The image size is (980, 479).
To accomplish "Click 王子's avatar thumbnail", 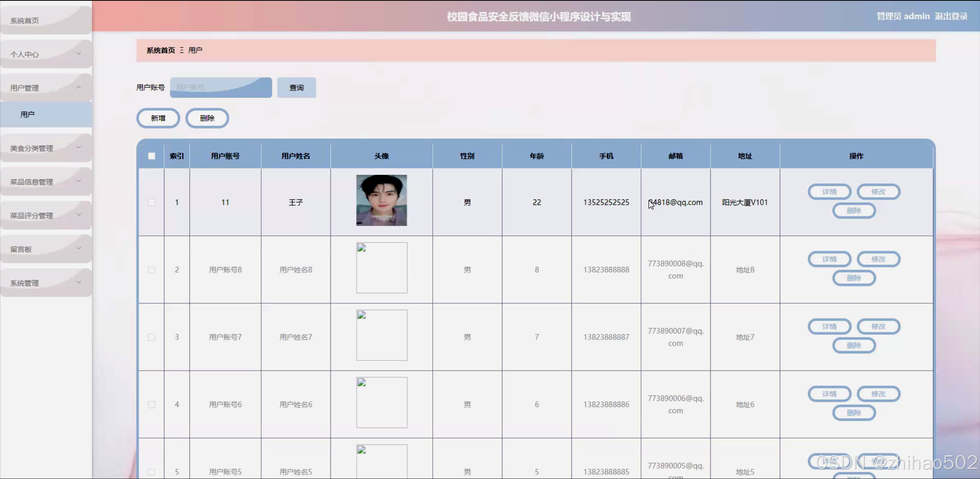I will coord(381,200).
